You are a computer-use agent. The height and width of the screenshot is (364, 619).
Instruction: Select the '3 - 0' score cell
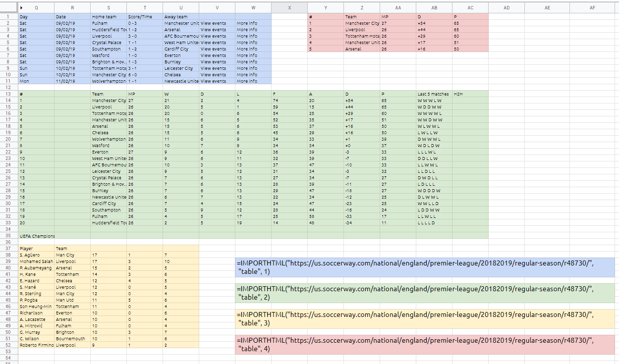(145, 36)
